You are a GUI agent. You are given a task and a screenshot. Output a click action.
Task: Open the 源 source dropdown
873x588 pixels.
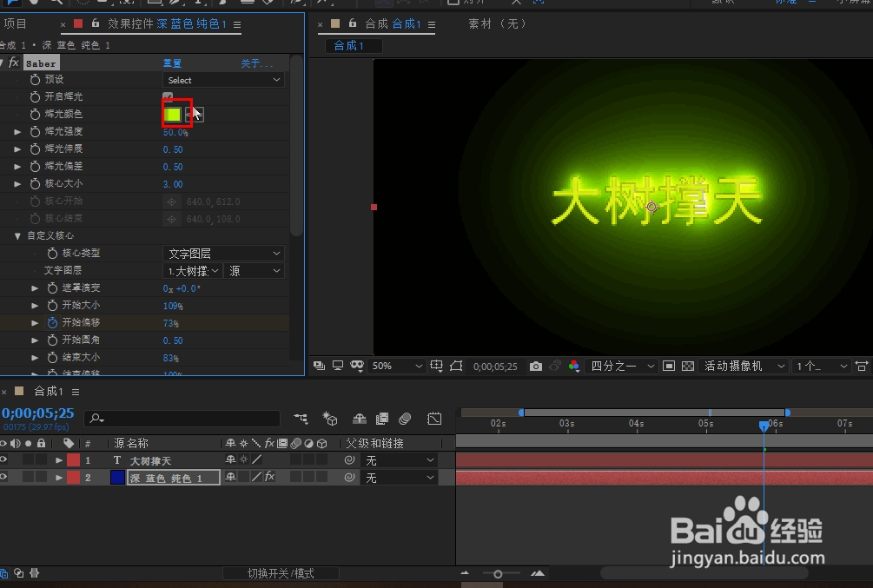[x=255, y=271]
